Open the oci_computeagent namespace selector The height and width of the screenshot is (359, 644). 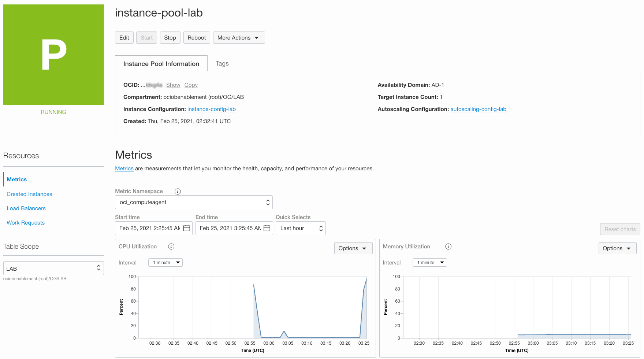(x=194, y=202)
